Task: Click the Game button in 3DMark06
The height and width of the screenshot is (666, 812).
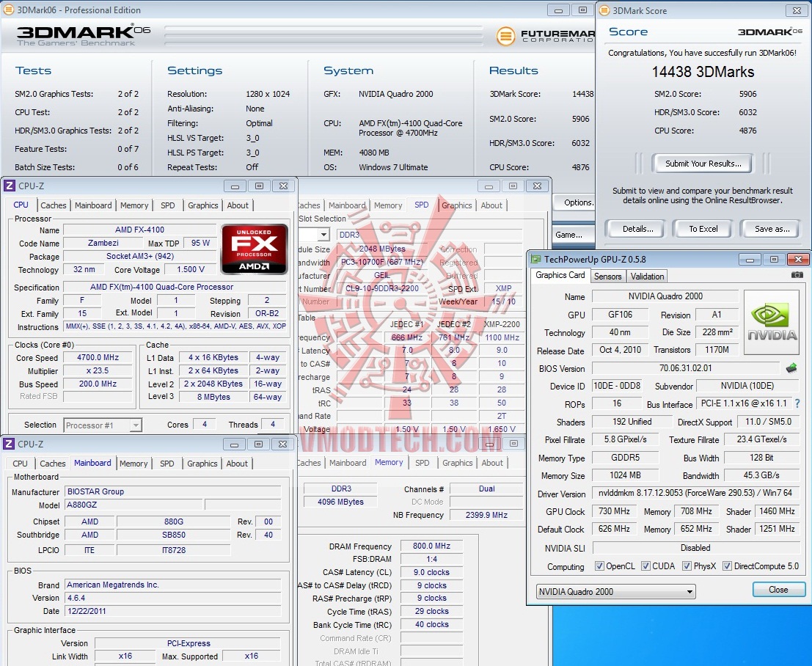Action: pyautogui.click(x=574, y=235)
